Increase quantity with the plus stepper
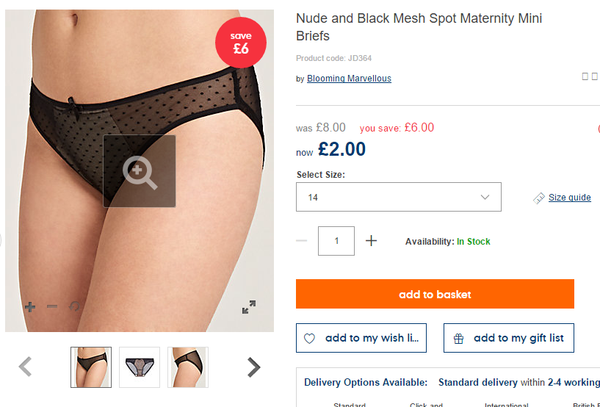This screenshot has width=600, height=407. pyautogui.click(x=371, y=241)
